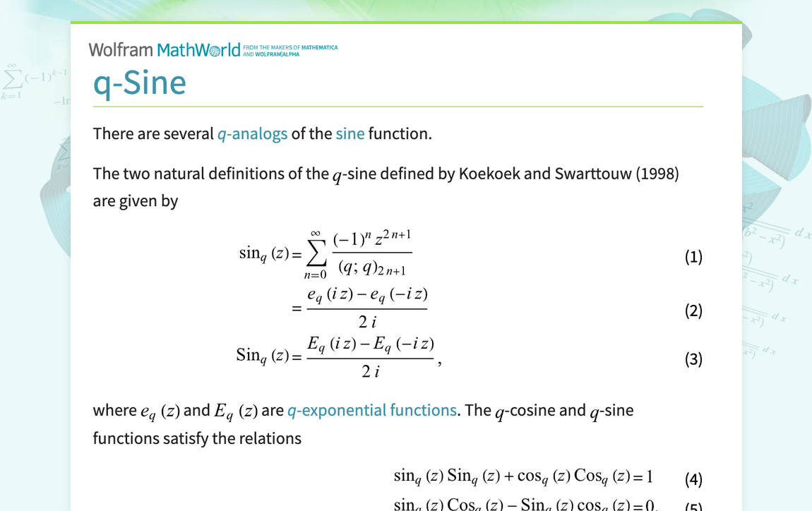Open the sine function link
The height and width of the screenshot is (511, 812).
(x=350, y=133)
